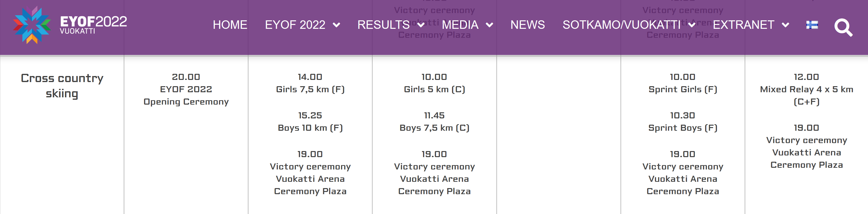The height and width of the screenshot is (214, 868).
Task: Expand the chevron beside EXTRANET
Action: (785, 25)
